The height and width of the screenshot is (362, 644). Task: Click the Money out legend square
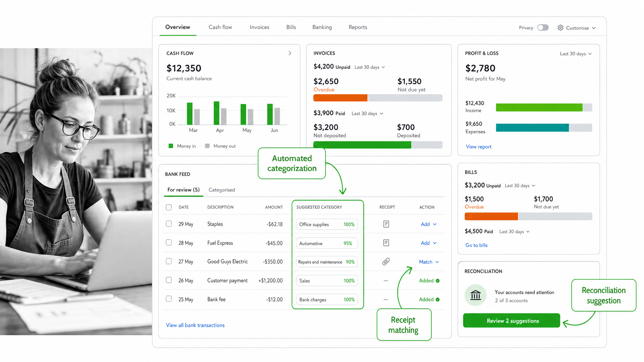(207, 146)
